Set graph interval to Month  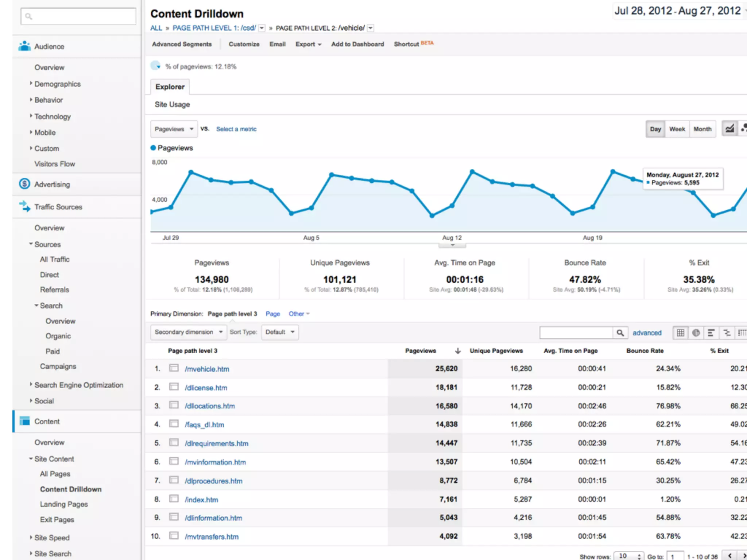point(703,129)
